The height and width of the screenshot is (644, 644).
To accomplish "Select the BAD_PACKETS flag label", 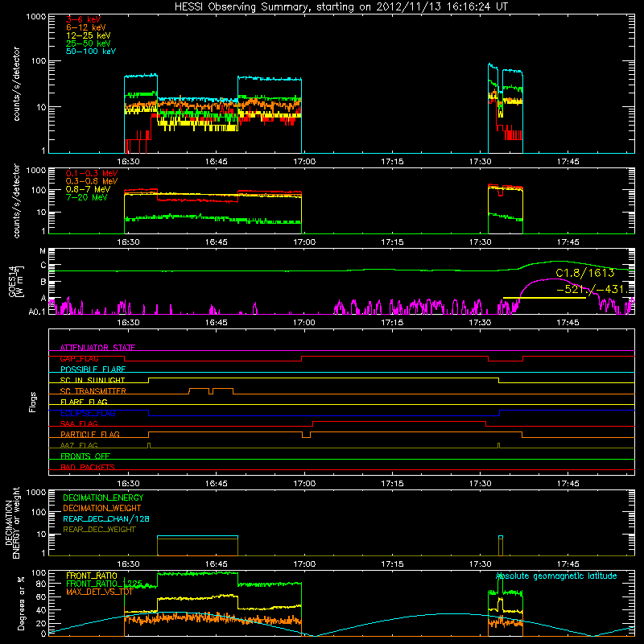I will [88, 467].
